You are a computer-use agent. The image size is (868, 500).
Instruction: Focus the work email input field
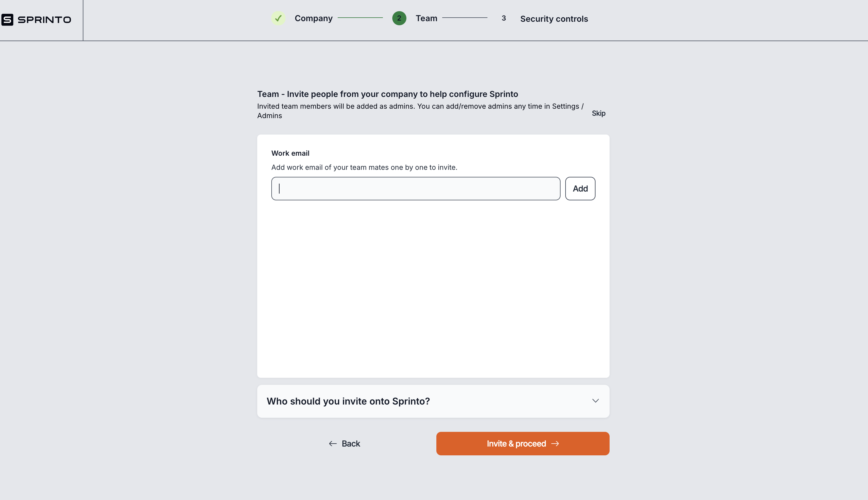click(415, 189)
